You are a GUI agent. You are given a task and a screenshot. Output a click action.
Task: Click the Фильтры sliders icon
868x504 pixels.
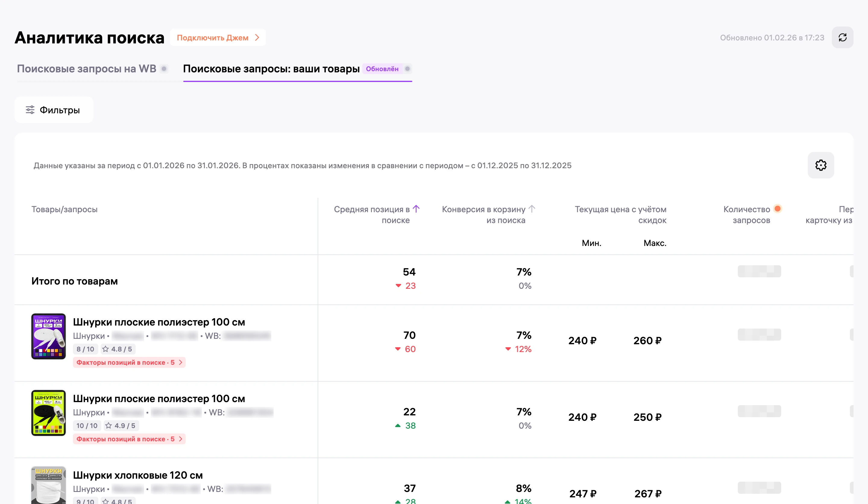point(30,110)
